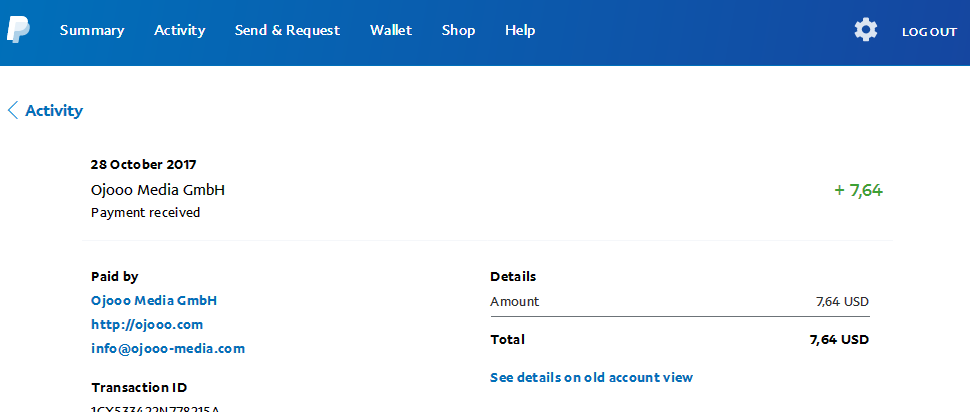970x412 pixels.
Task: Open the Shop menu item
Action: (458, 30)
